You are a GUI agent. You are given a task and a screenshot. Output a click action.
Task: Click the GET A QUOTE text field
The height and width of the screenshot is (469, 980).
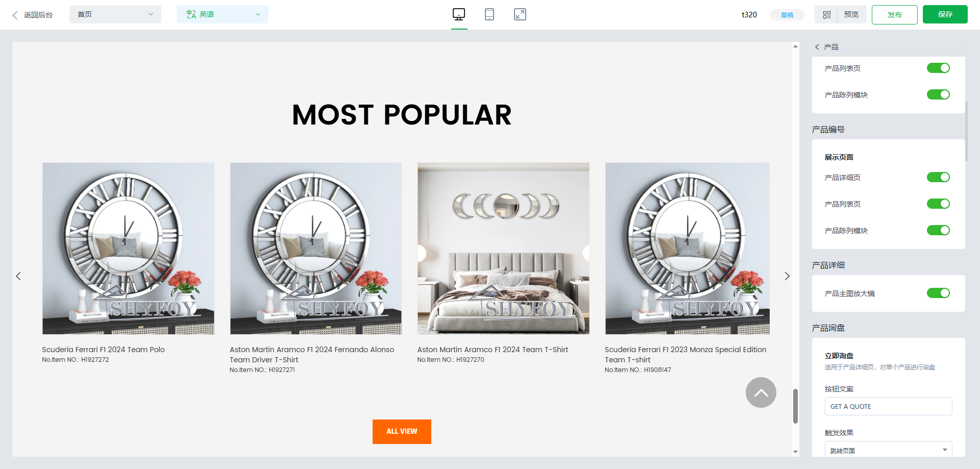click(x=889, y=406)
